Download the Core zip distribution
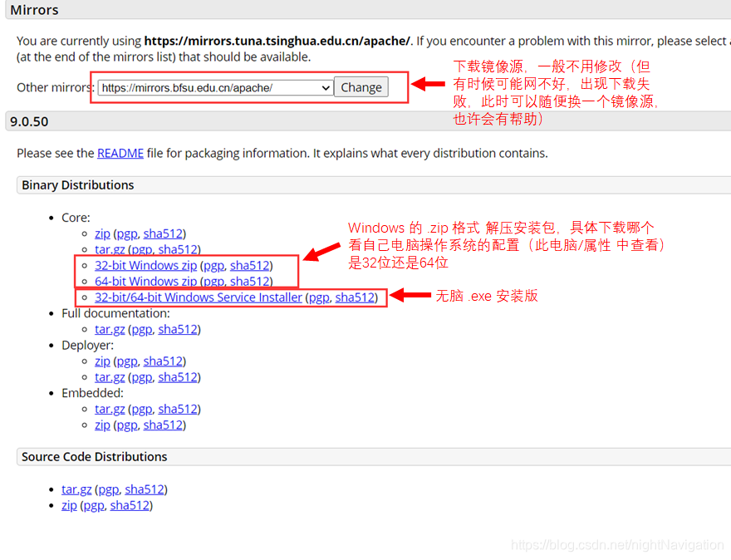Screen dimensions: 731x560 pyautogui.click(x=102, y=233)
